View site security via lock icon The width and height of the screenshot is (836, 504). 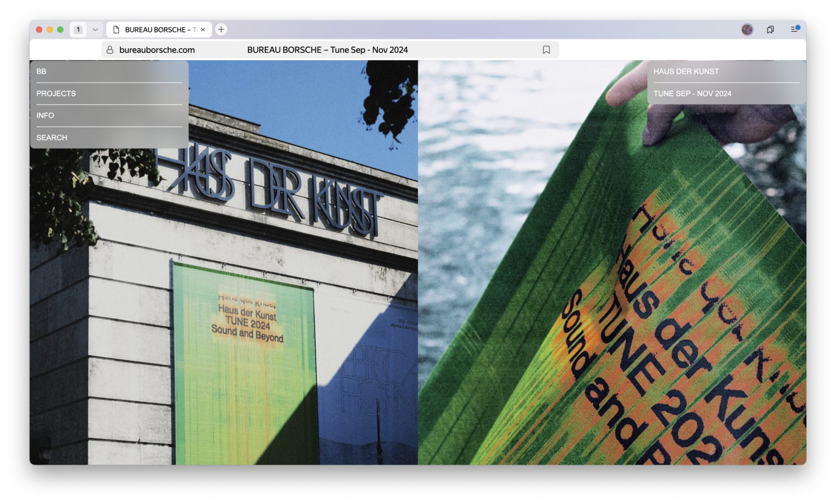pos(110,50)
